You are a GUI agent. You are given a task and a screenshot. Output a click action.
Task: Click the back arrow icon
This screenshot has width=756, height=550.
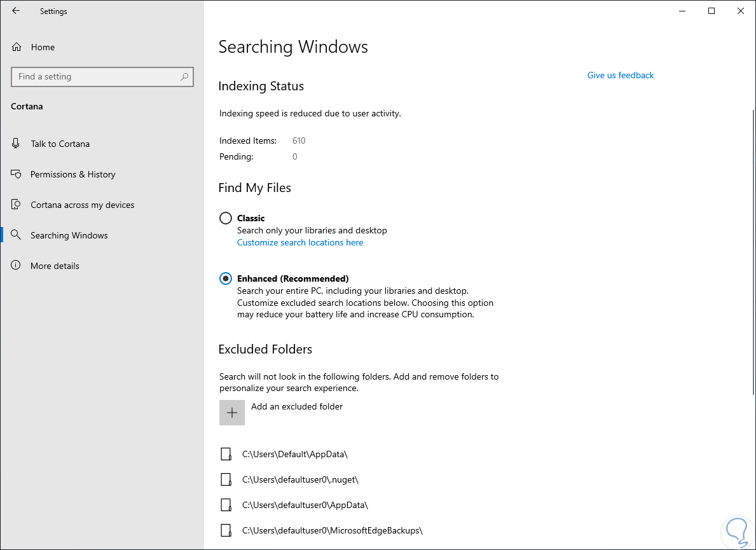pyautogui.click(x=16, y=11)
